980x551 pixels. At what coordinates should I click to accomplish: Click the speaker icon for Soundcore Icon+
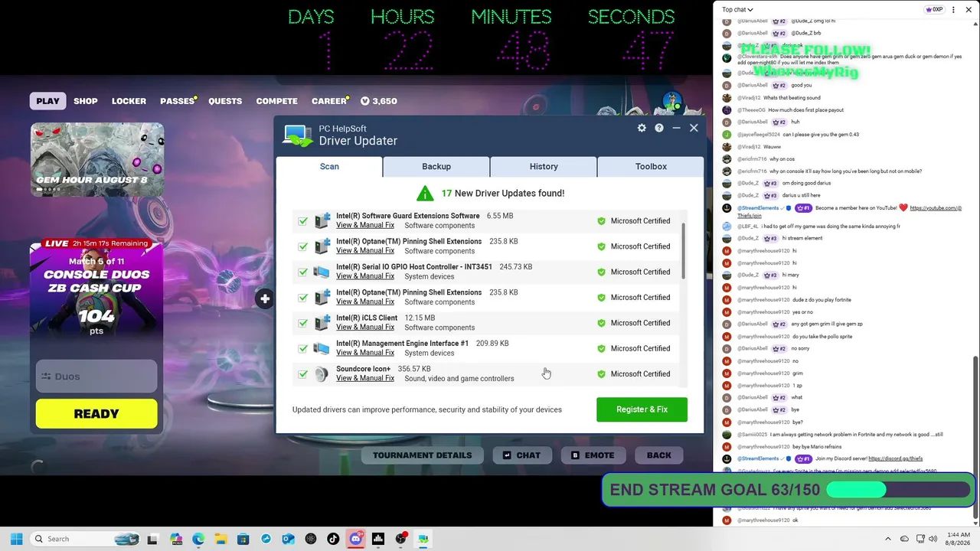tap(322, 373)
